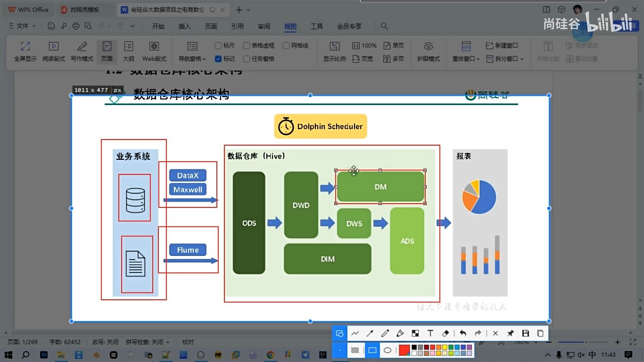Image resolution: width=644 pixels, height=362 pixels.
Task: Enable writing mode
Action: (x=82, y=52)
